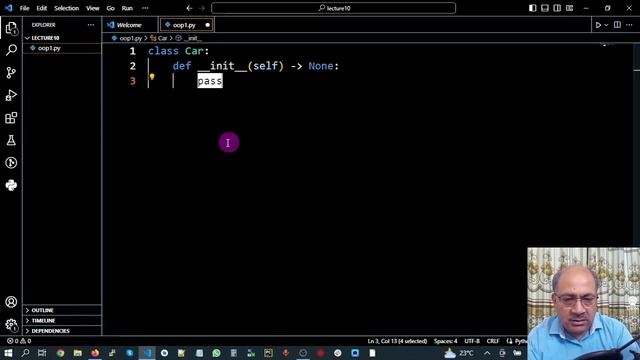The width and height of the screenshot is (640, 360).
Task: Open the title bar overflow menu ellipsis
Action: (x=145, y=8)
